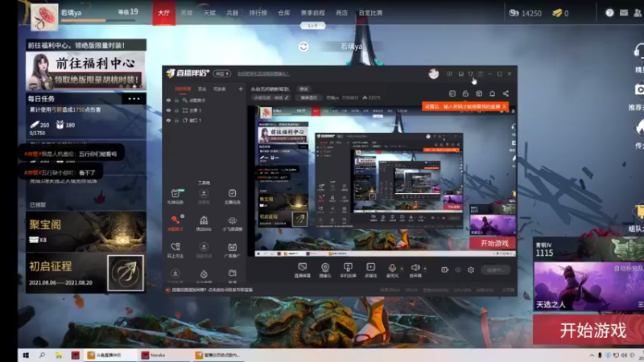Viewport: 644px width, 362px height.
Task: Expand the Lv.9 pill below nav
Action: [312, 26]
